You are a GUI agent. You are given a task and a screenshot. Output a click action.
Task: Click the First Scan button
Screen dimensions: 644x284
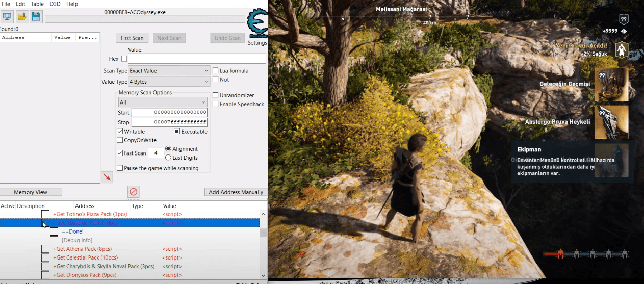click(132, 38)
